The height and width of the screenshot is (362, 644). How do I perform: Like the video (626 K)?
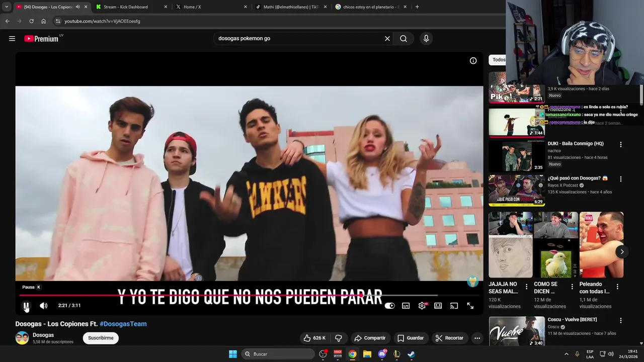coord(315,338)
